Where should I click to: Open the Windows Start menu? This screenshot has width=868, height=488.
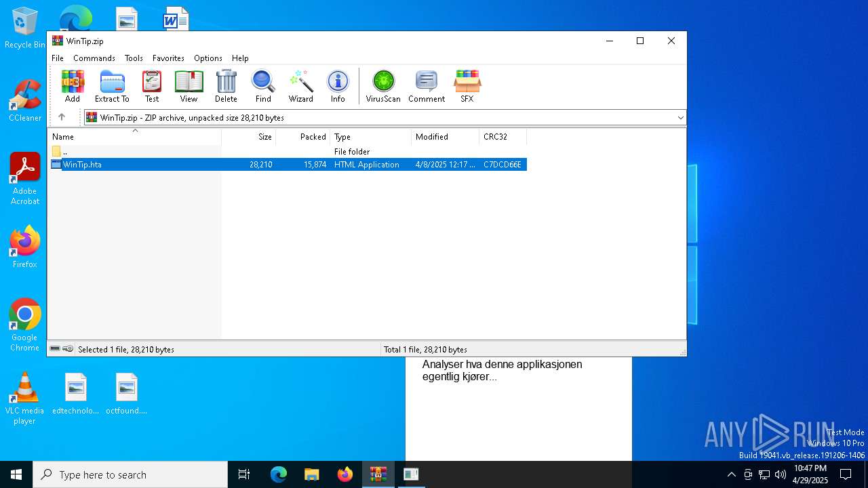coord(16,474)
